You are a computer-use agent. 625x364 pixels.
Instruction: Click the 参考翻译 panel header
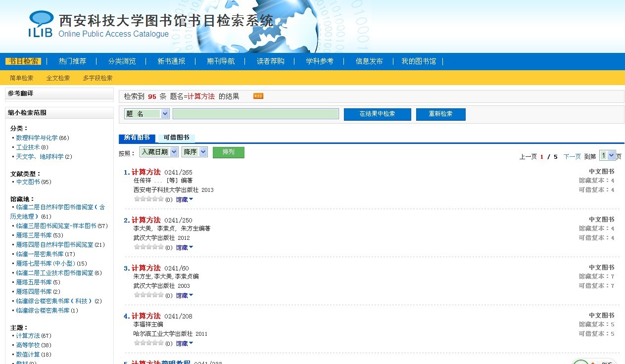tap(59, 93)
